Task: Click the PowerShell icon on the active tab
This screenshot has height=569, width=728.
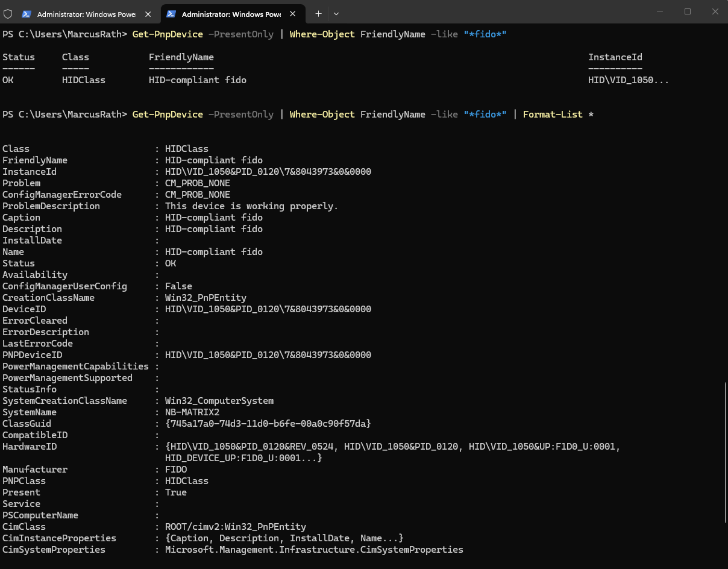Action: click(x=171, y=13)
